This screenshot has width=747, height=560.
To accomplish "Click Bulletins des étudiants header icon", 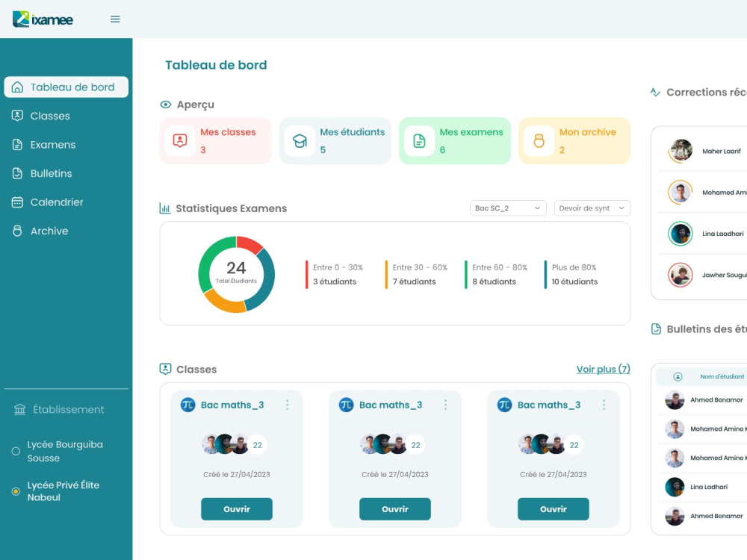I will click(x=656, y=329).
